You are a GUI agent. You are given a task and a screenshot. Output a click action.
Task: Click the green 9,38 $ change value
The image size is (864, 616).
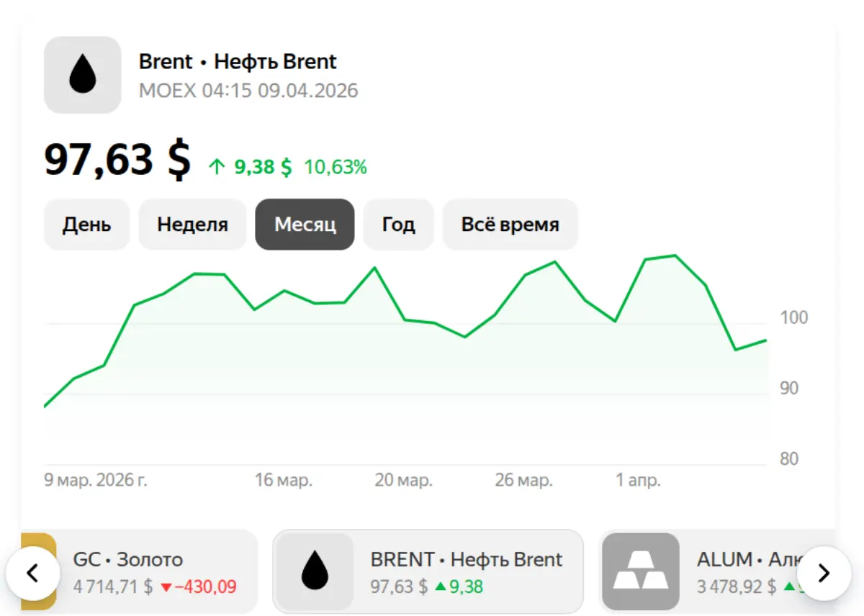(263, 168)
